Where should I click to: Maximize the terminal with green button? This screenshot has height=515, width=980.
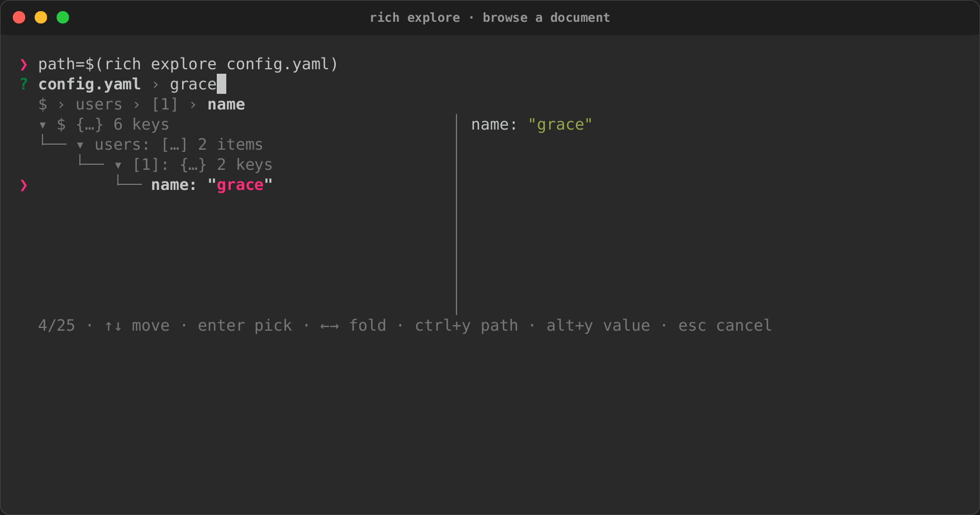[x=63, y=17]
